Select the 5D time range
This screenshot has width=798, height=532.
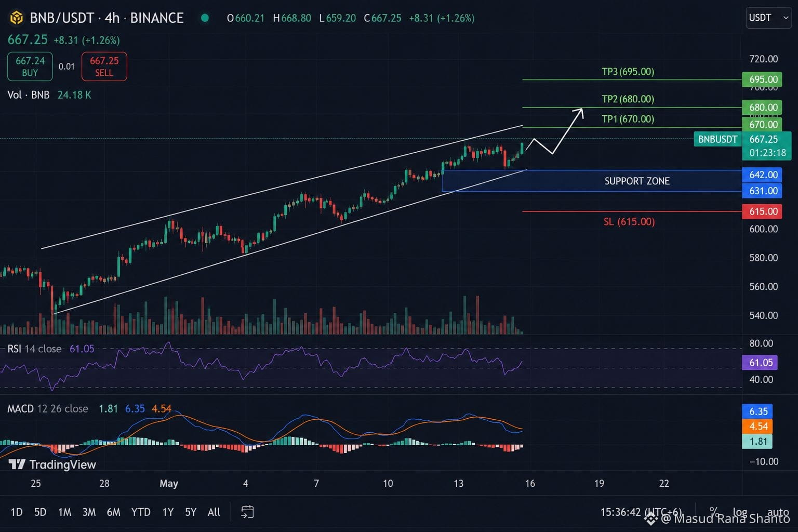click(40, 512)
